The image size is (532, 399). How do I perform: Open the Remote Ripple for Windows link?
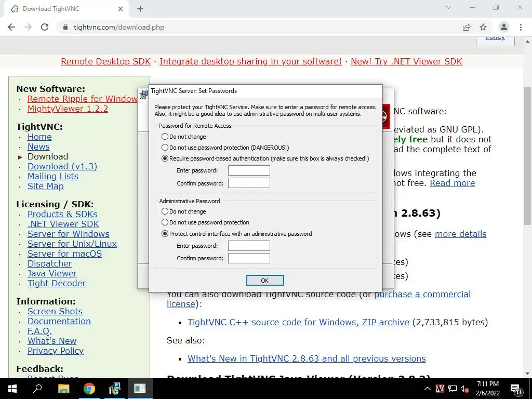click(x=83, y=99)
